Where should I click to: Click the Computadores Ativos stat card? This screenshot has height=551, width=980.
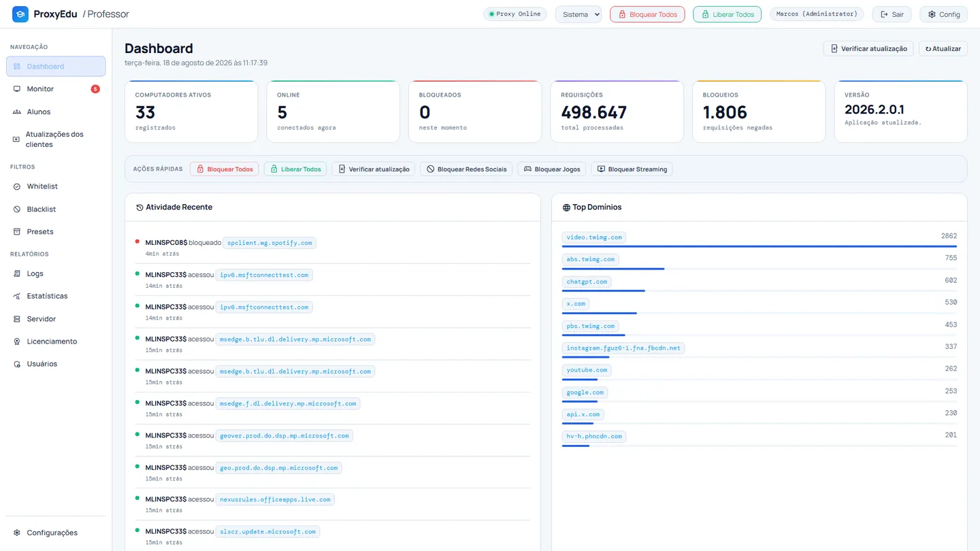[x=191, y=112]
